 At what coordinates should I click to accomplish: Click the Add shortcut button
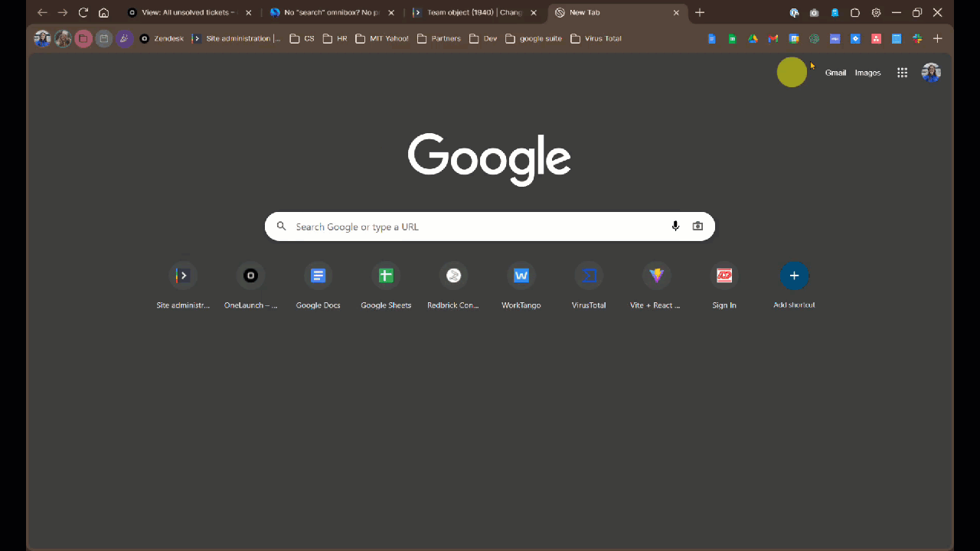pyautogui.click(x=794, y=286)
